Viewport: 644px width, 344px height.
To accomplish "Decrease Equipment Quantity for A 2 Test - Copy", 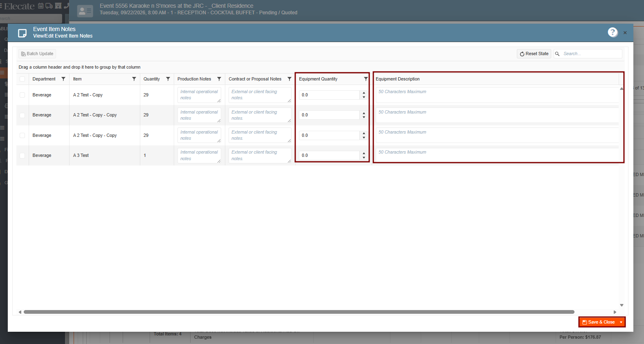I will tap(364, 97).
